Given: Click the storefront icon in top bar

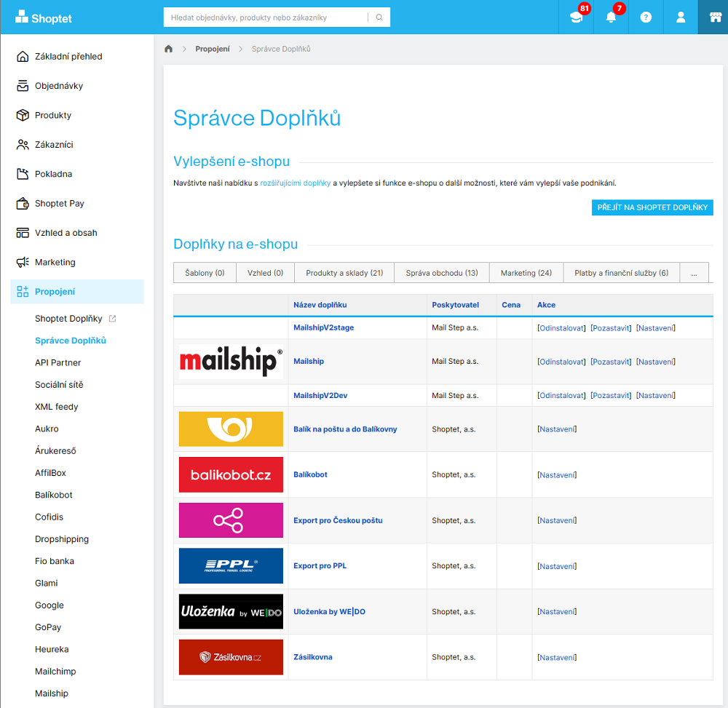Looking at the screenshot, I should tap(713, 17).
